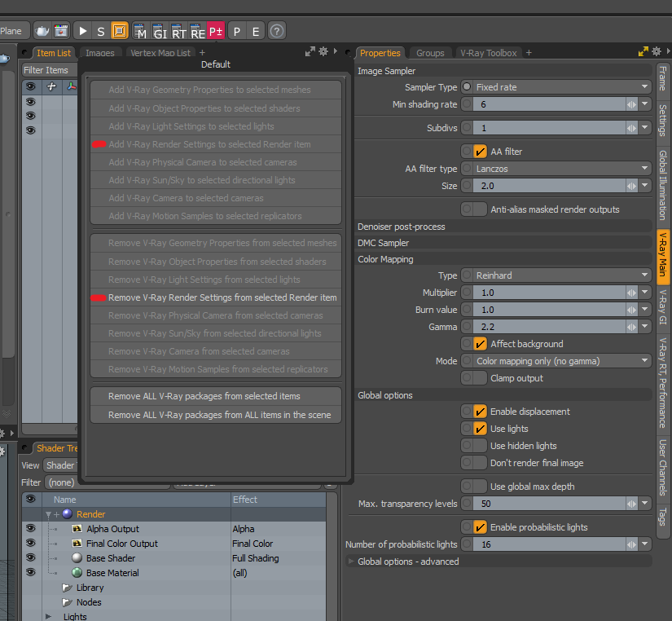
Task: Open help with the question mark icon
Action: click(x=277, y=31)
